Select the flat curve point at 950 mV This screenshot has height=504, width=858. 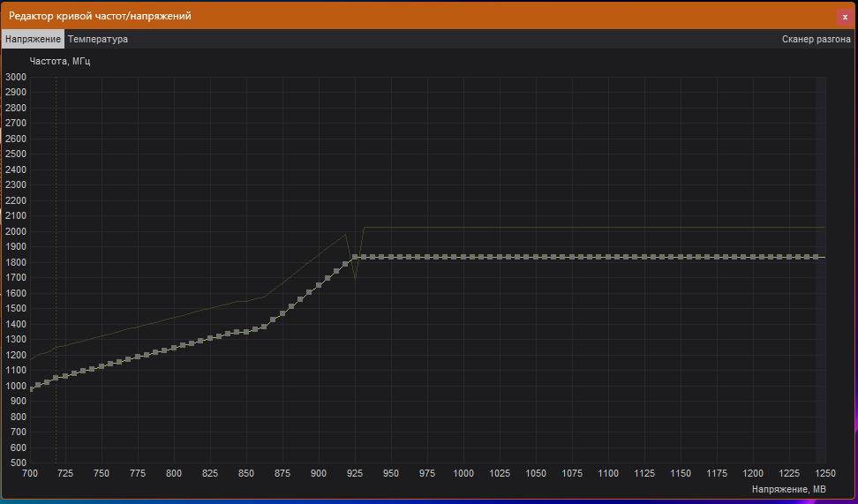tap(391, 257)
